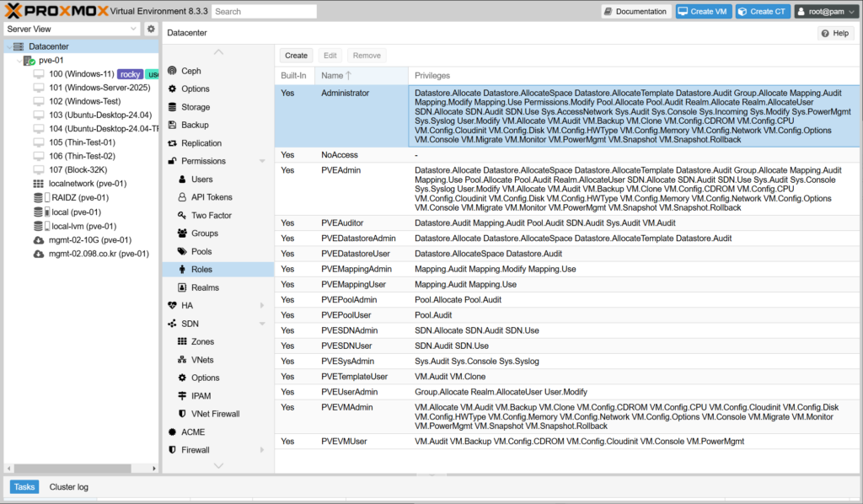Click the search input field

coord(264,12)
